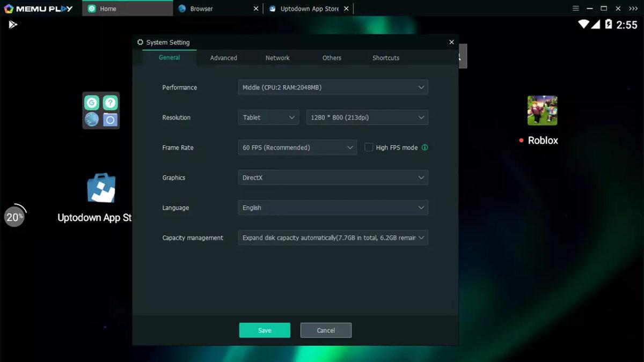644x362 pixels.
Task: Launch Roblox from the desktop
Action: (542, 110)
